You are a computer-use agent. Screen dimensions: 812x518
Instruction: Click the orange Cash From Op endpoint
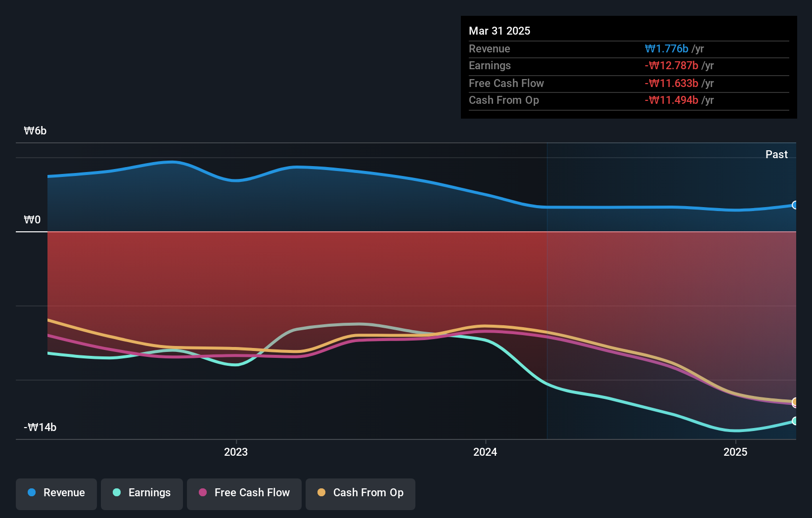pos(795,402)
